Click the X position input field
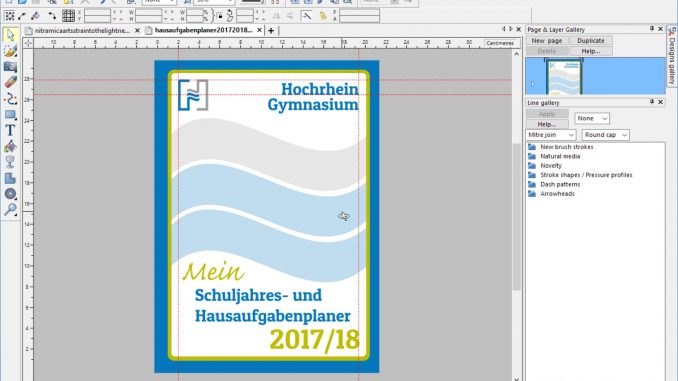The width and height of the screenshot is (678, 381). coord(98,13)
